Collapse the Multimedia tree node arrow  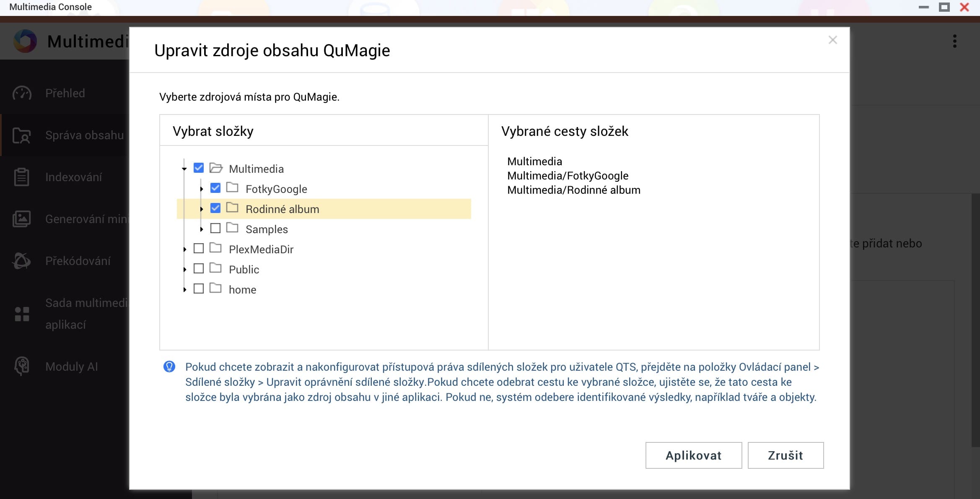click(184, 169)
